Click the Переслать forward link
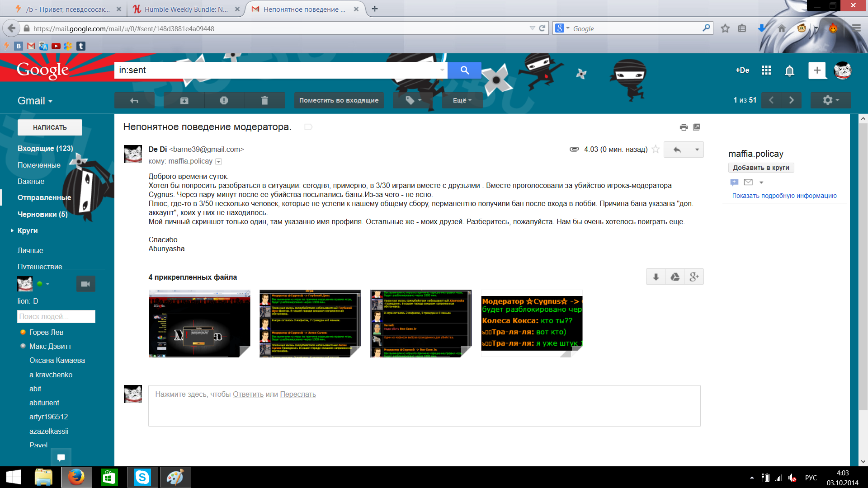The image size is (868, 488). (297, 394)
